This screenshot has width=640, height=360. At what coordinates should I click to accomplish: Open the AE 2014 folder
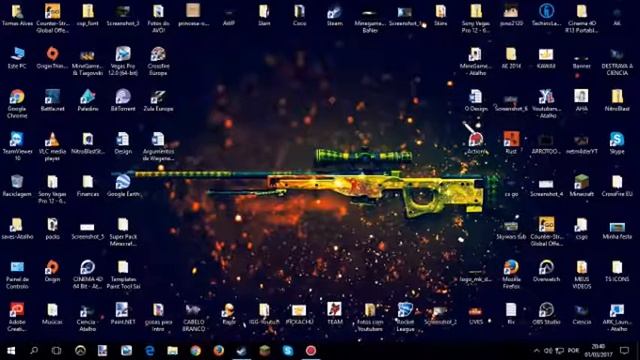(x=511, y=58)
